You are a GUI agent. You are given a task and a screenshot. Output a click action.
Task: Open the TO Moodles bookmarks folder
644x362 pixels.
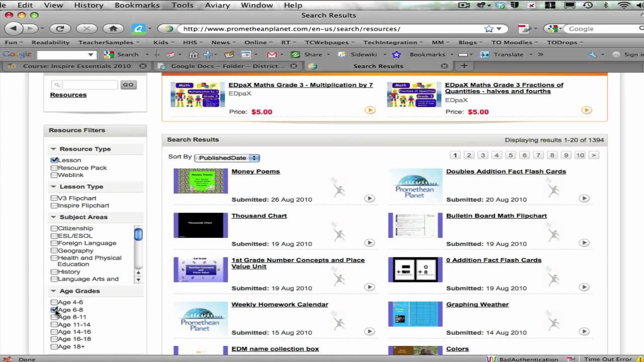515,42
